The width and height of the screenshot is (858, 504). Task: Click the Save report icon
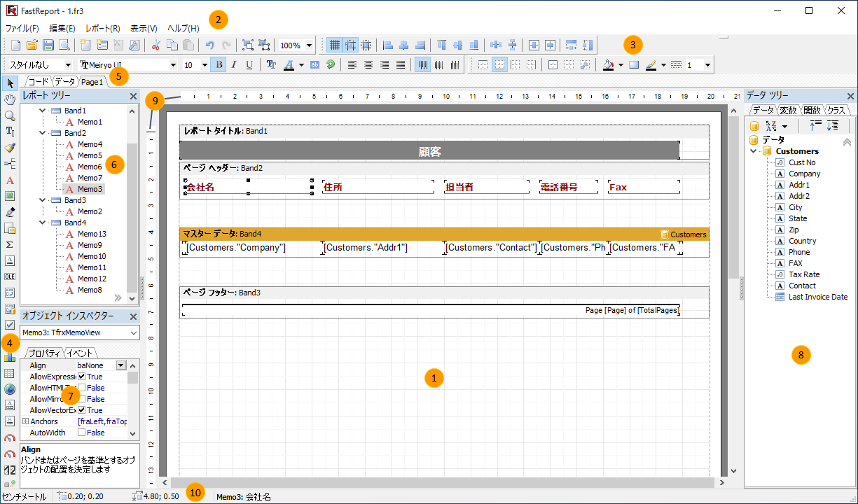click(x=48, y=45)
